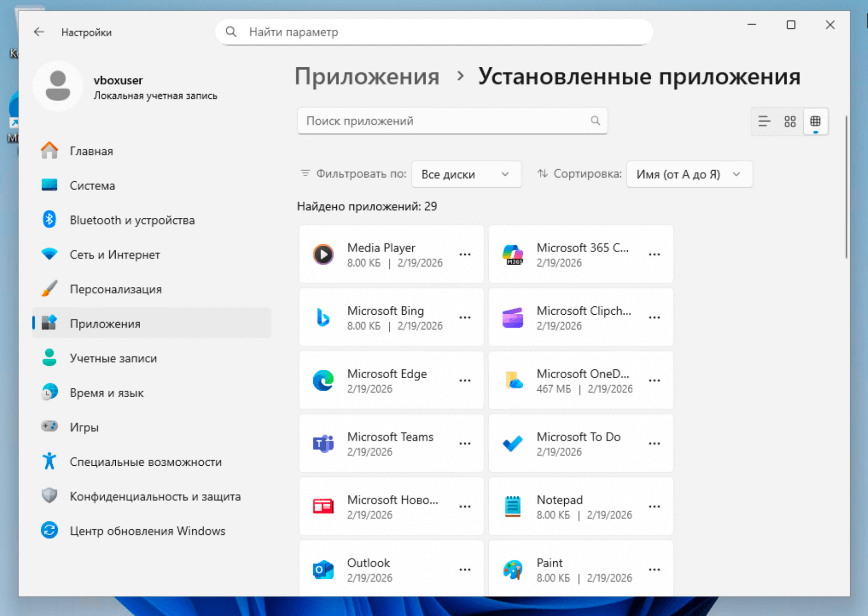Click the Paint app icon

tap(512, 570)
